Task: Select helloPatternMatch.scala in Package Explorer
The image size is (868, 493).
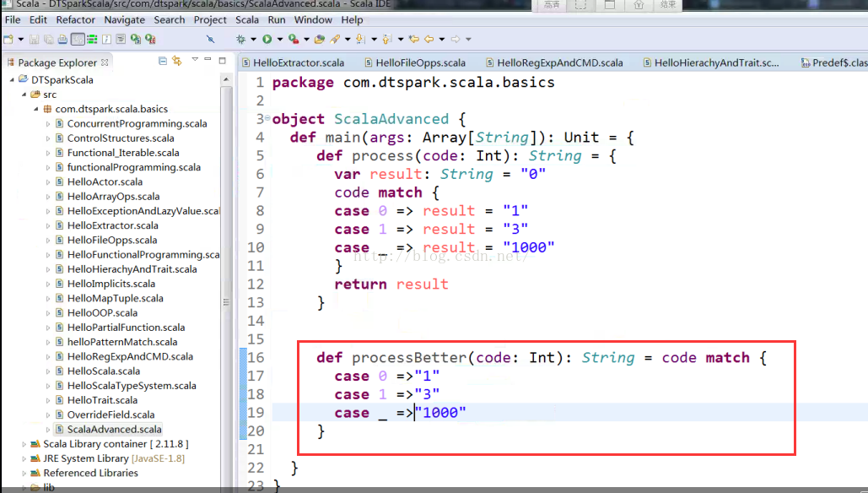Action: (x=121, y=342)
